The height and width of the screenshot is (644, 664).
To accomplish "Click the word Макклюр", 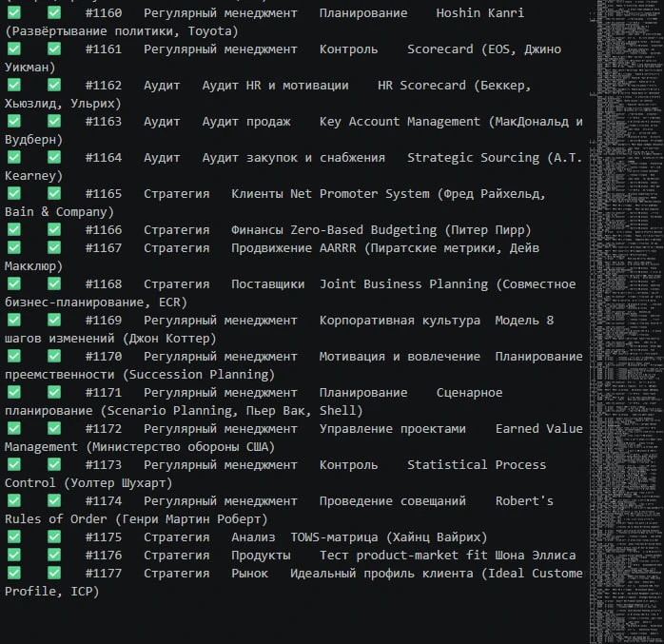I will click(30, 266).
